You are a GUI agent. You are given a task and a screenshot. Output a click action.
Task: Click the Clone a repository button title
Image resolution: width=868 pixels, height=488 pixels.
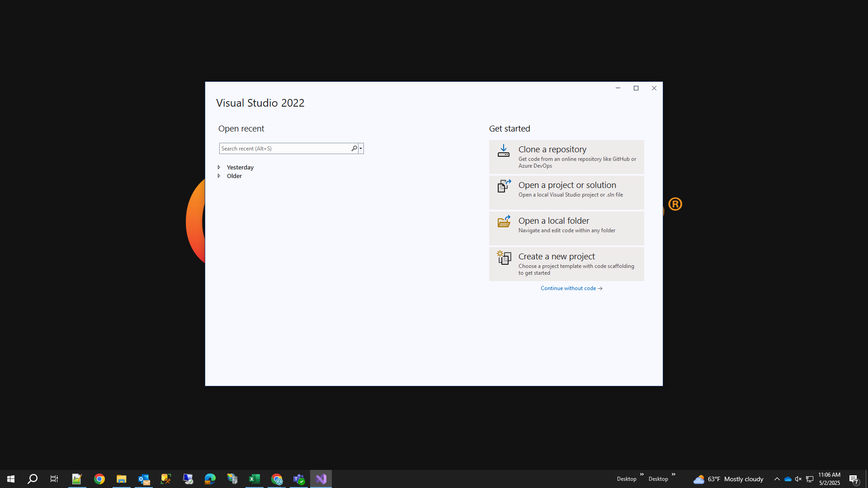pyautogui.click(x=552, y=149)
